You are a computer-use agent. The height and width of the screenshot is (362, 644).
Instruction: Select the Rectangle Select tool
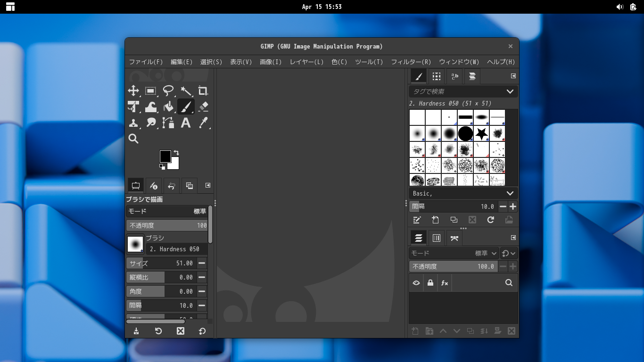coord(151,91)
